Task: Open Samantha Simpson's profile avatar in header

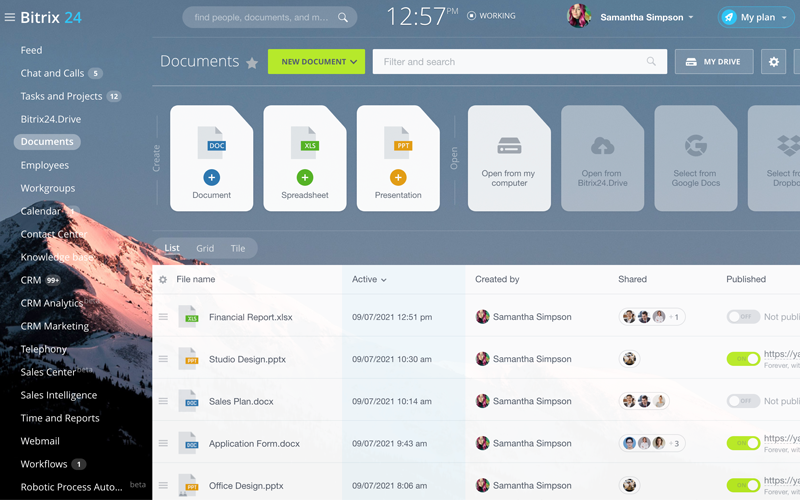Action: pos(579,16)
